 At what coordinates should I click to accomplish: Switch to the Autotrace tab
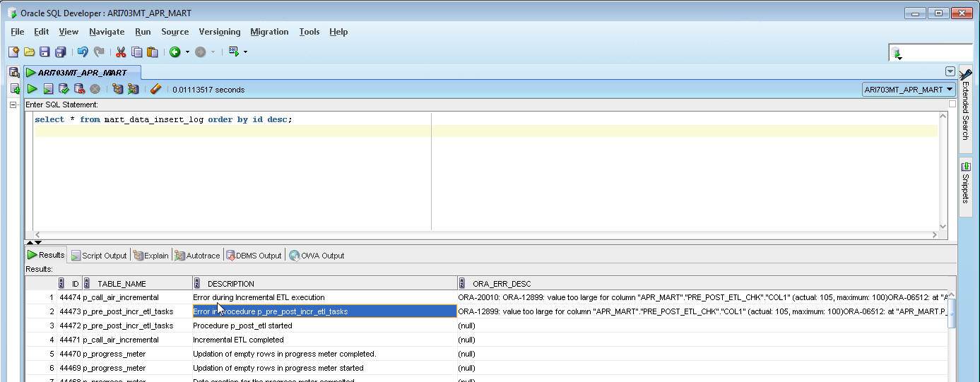(x=197, y=256)
